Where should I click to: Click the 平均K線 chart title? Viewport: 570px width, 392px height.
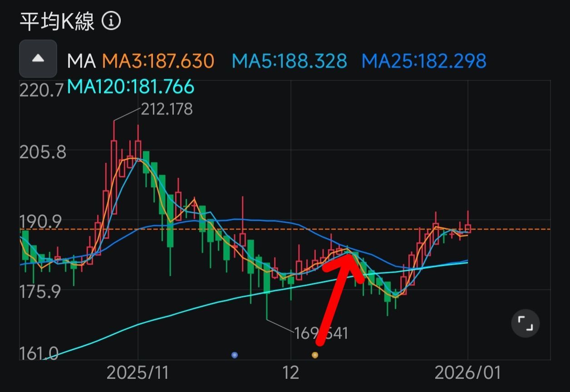click(x=57, y=21)
